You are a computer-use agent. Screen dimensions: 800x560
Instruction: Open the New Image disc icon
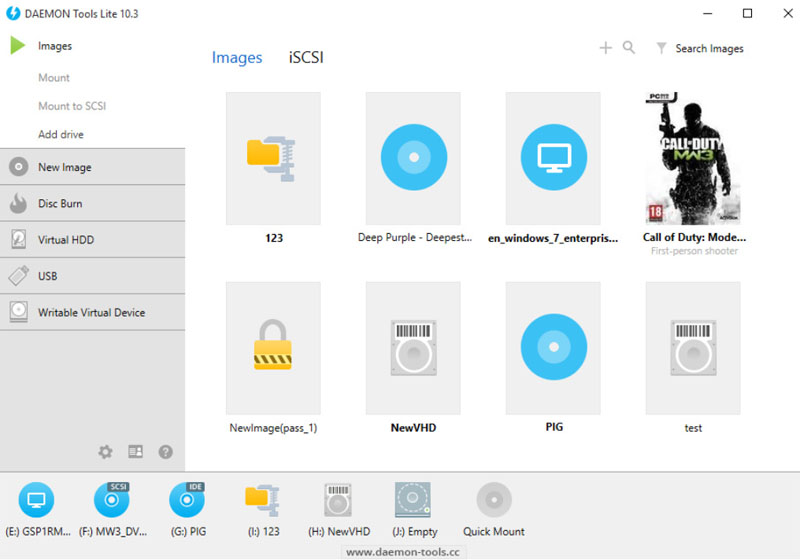click(x=18, y=167)
